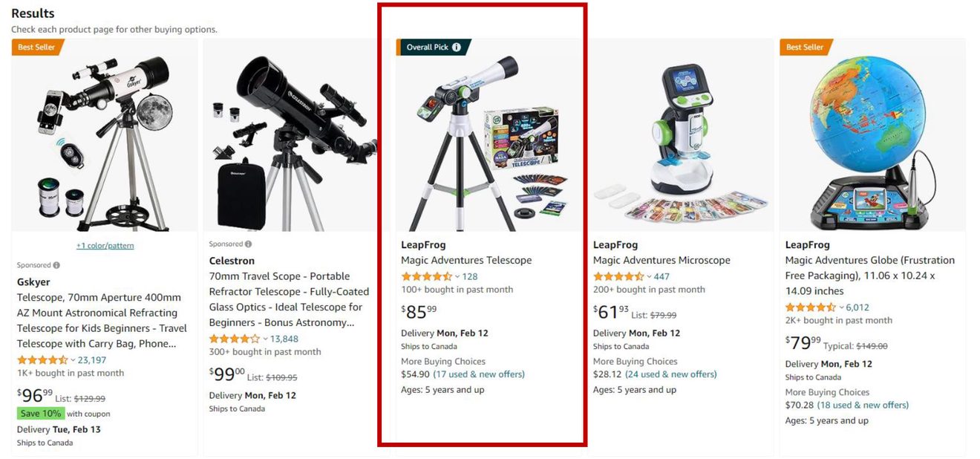The height and width of the screenshot is (459, 980).
Task: Expand rating chevron next to 6,012 reviews
Action: click(x=841, y=308)
